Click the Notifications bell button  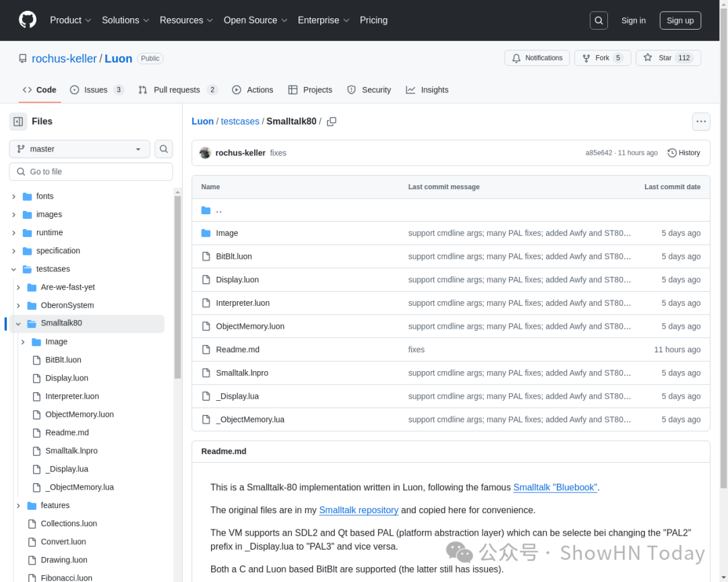click(537, 58)
